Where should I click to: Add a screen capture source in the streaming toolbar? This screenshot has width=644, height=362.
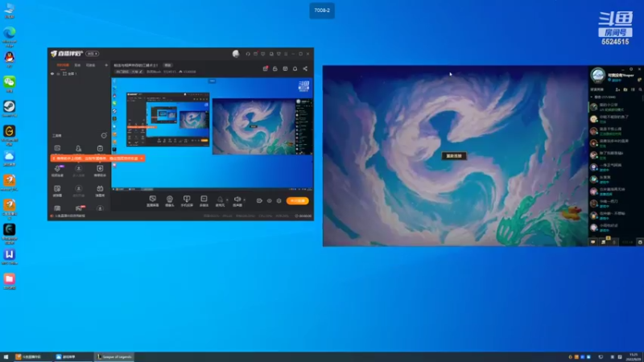[x=153, y=200]
